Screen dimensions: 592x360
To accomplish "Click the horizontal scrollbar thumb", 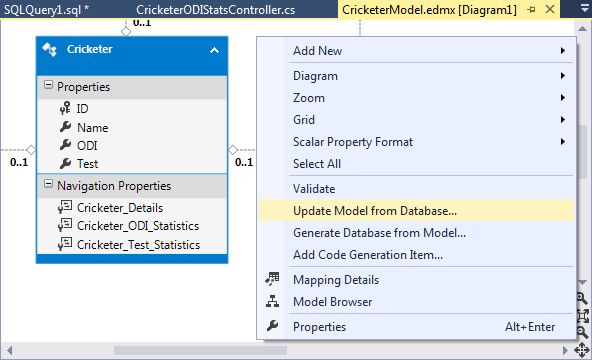I will (x=200, y=351).
